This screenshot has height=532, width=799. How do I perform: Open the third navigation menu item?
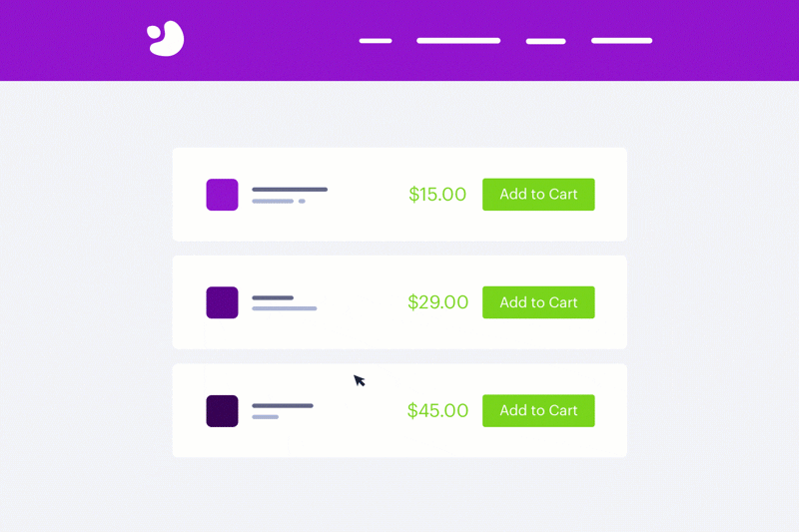point(545,41)
